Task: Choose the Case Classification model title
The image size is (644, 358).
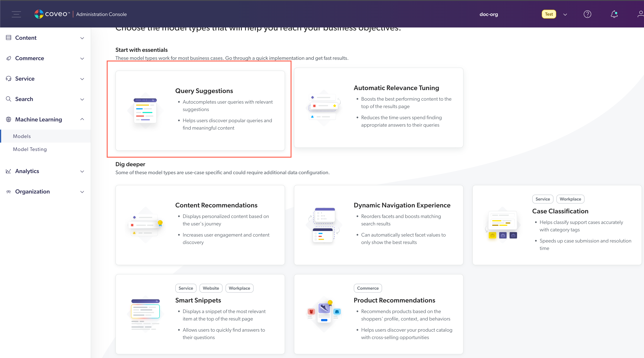Action: [x=560, y=211]
